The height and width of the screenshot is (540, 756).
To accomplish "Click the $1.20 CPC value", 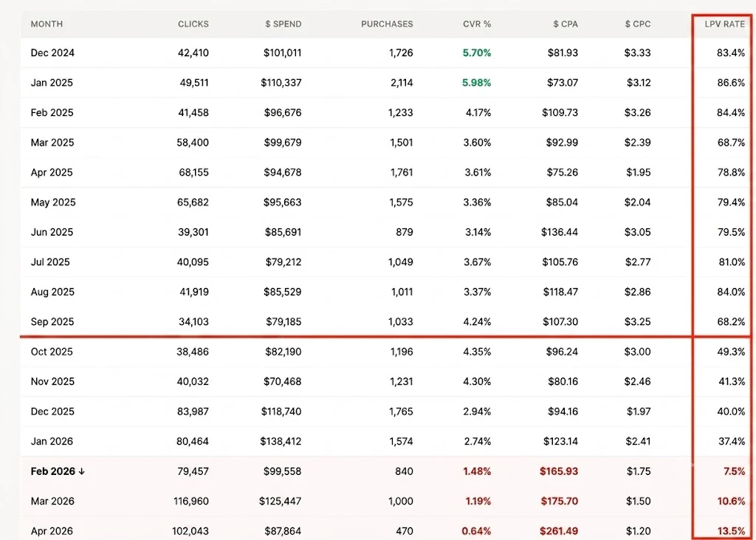I will (639, 532).
